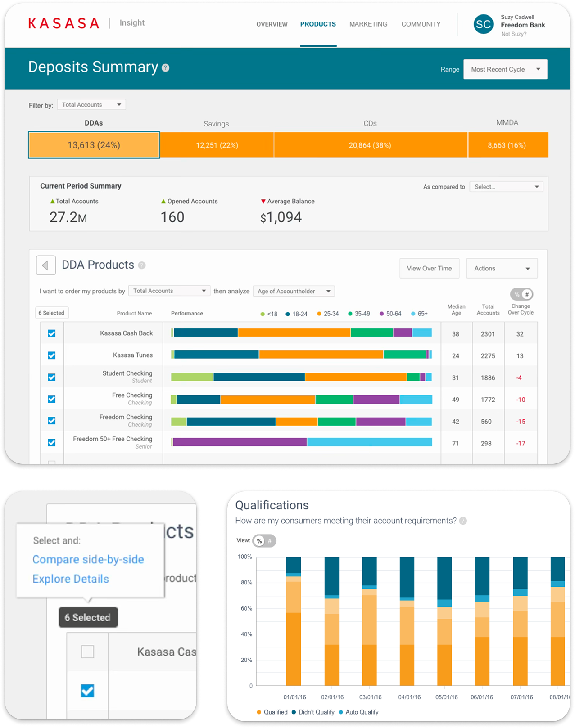Viewport: 575px width, 728px height.
Task: Click the back arrow next to DDA Products
Action: pos(46,265)
